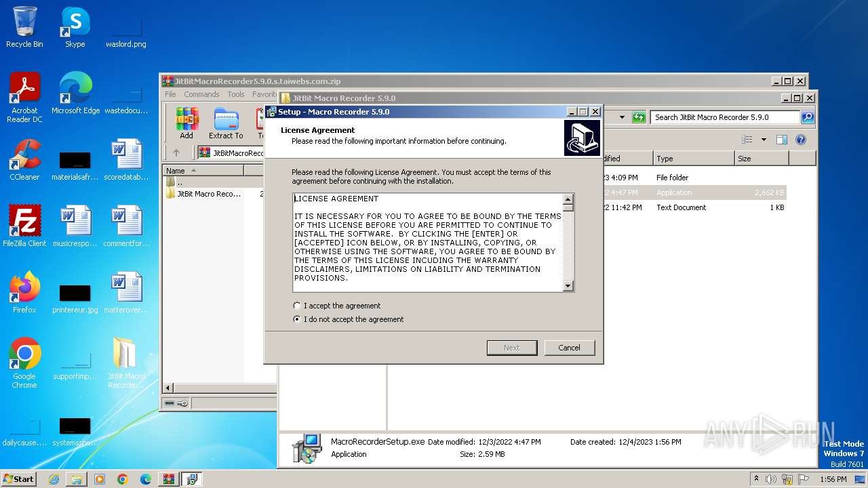
Task: Open Explorer help icon
Action: coord(801,140)
